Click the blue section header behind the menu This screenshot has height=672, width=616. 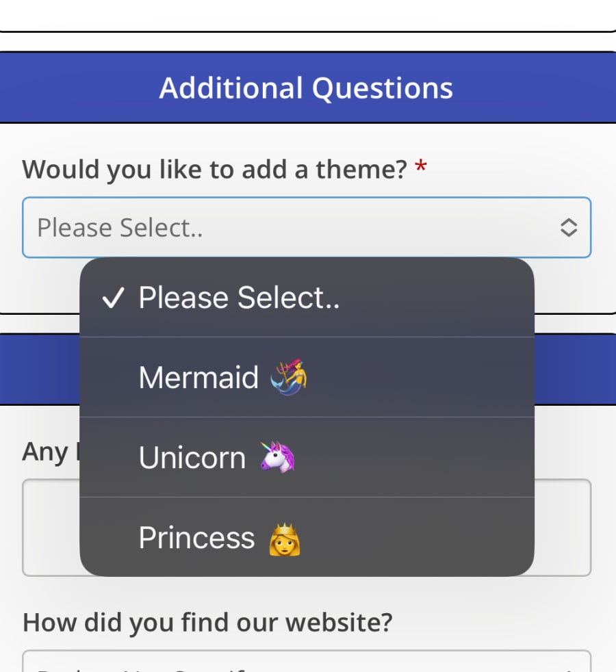click(575, 370)
